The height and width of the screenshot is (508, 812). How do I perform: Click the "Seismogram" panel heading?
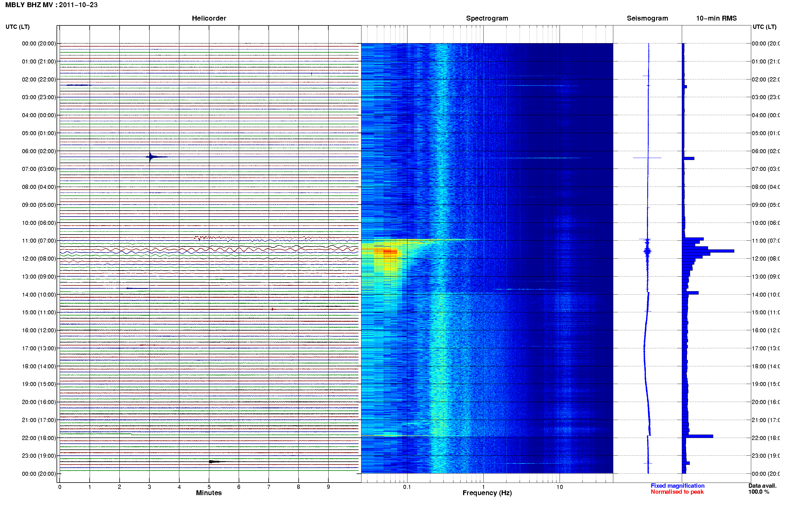click(x=647, y=19)
